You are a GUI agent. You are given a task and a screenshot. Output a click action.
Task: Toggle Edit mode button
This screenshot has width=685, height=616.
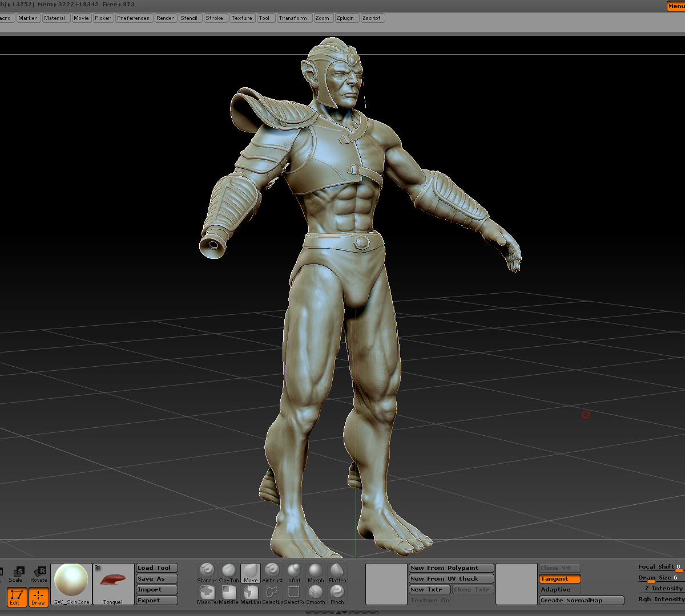[16, 597]
